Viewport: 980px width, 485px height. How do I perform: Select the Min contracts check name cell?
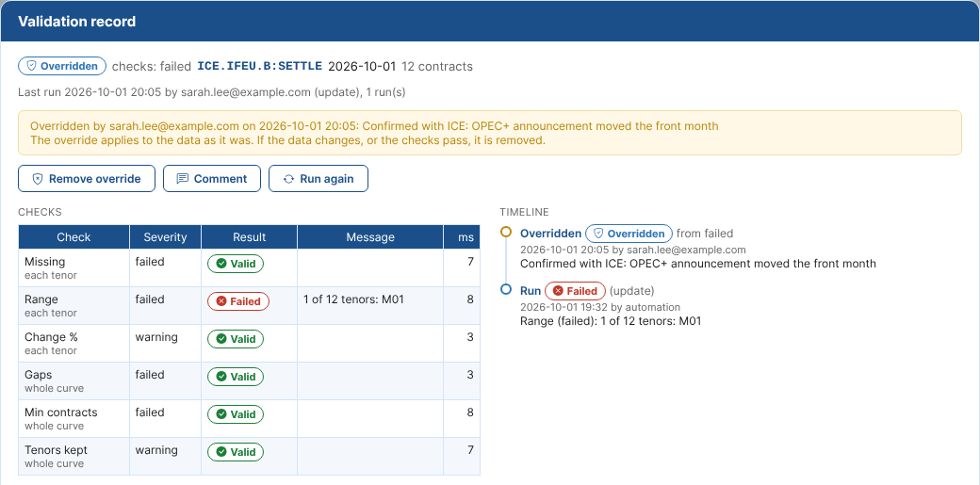coord(73,419)
